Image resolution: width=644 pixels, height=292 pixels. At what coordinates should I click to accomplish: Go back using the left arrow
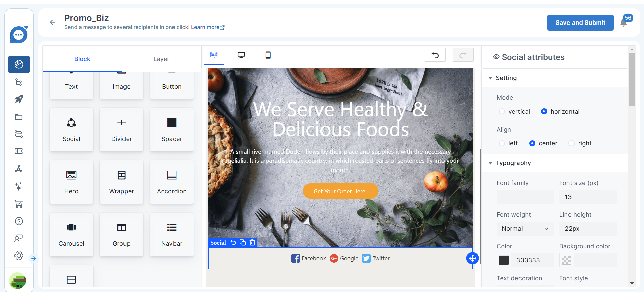coord(52,22)
